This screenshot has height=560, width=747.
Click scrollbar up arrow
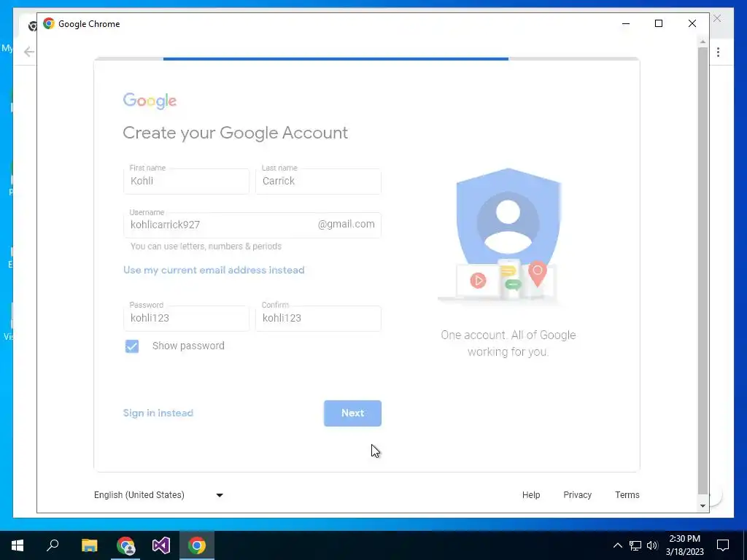[703, 42]
